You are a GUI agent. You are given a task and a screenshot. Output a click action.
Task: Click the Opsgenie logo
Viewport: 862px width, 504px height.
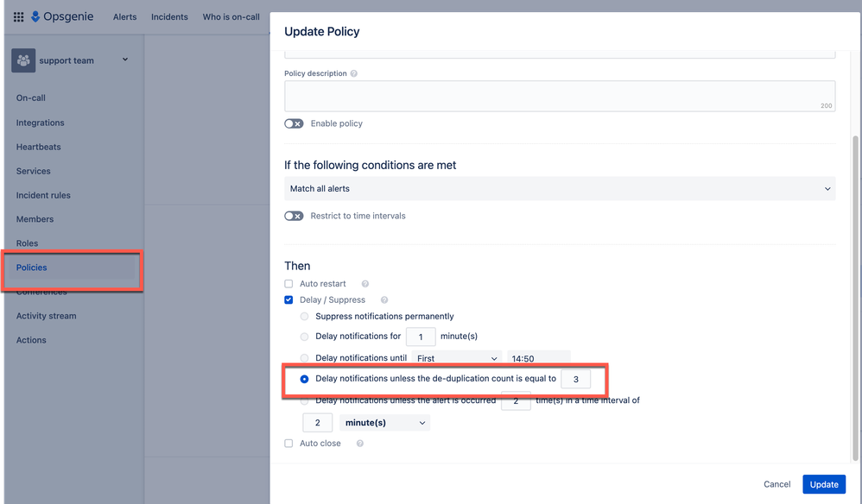pos(62,17)
